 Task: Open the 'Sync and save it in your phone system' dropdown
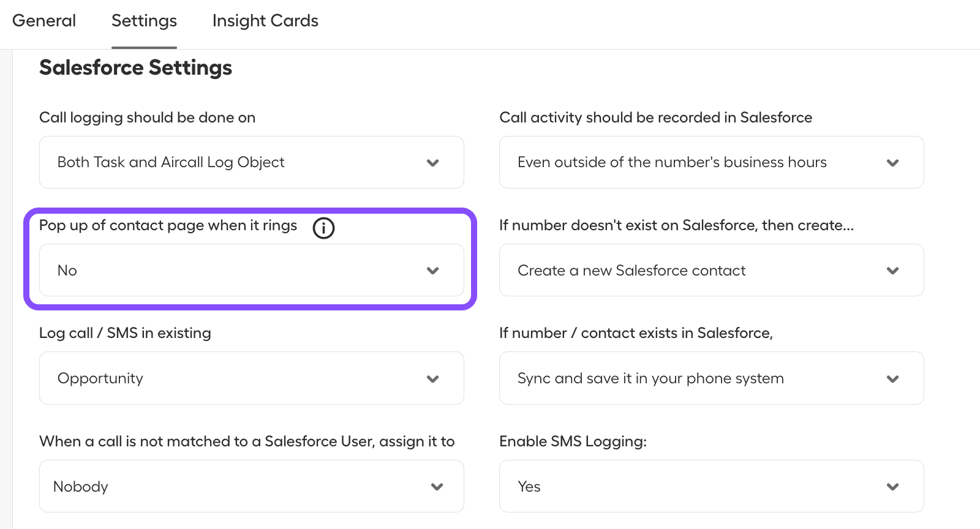coord(710,378)
